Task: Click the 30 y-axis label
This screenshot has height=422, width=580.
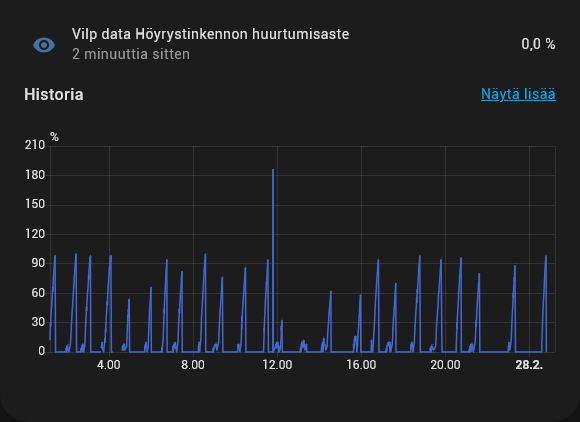Action: pyautogui.click(x=38, y=322)
